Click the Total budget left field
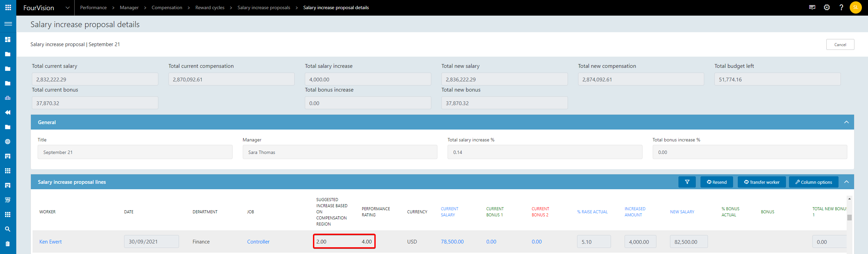868x254 pixels. coord(777,79)
